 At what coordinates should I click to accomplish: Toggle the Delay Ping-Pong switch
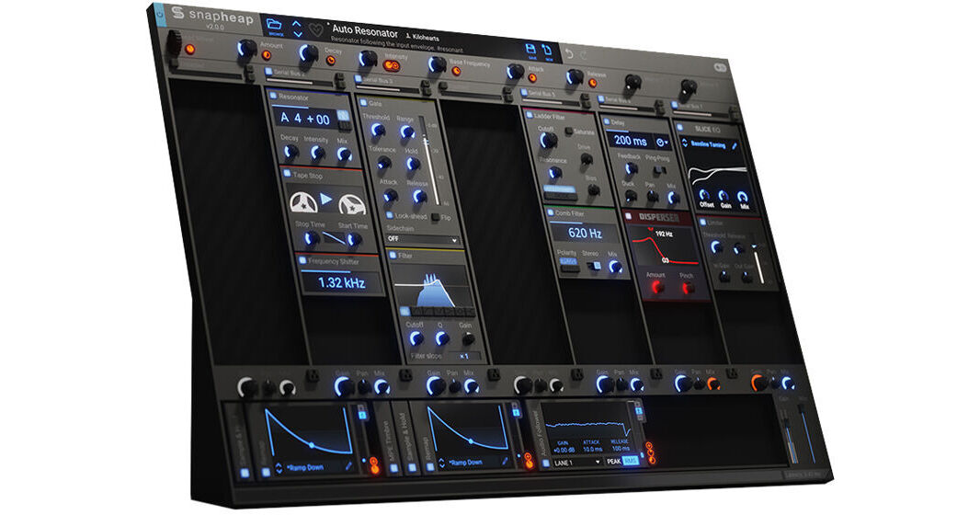(659, 171)
